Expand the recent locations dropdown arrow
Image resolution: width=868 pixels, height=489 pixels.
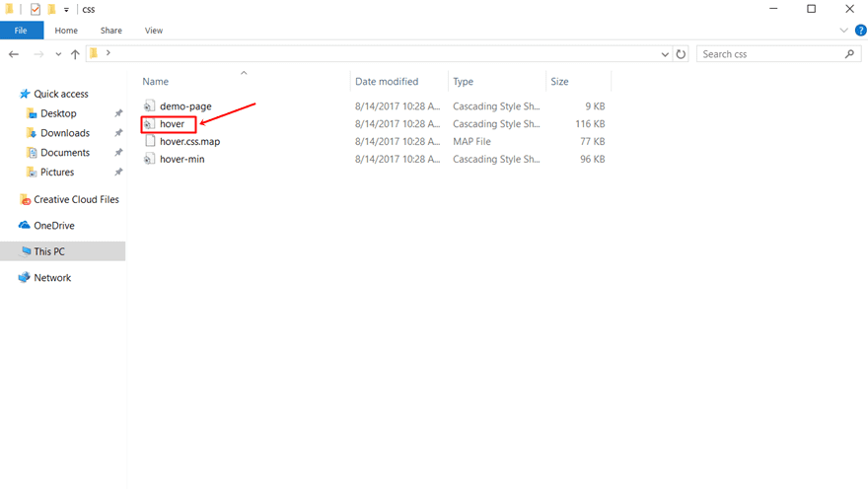[58, 54]
